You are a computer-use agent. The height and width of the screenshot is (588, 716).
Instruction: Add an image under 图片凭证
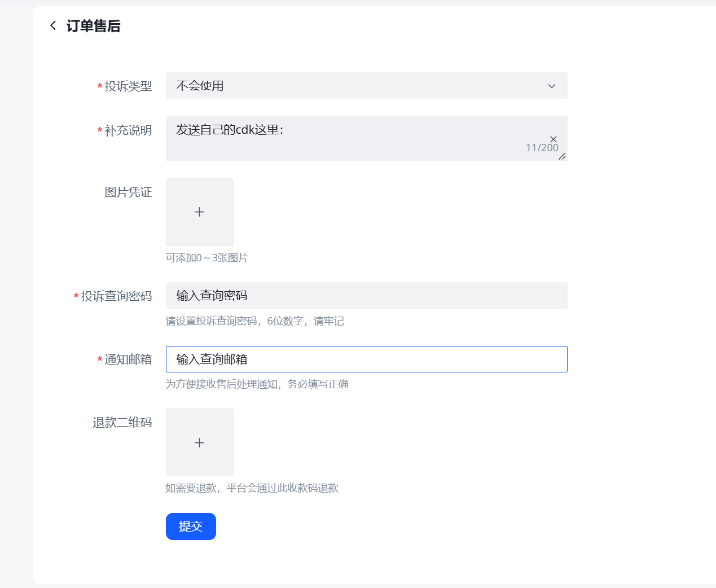tap(200, 212)
